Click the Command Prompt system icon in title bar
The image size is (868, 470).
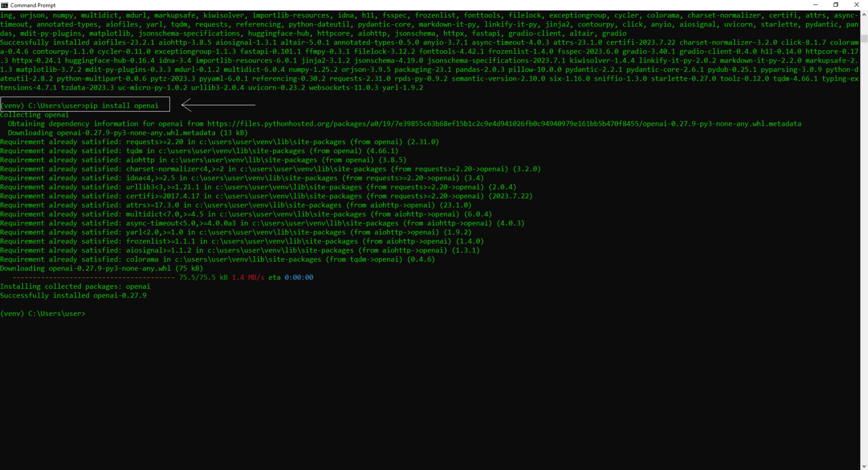click(5, 5)
